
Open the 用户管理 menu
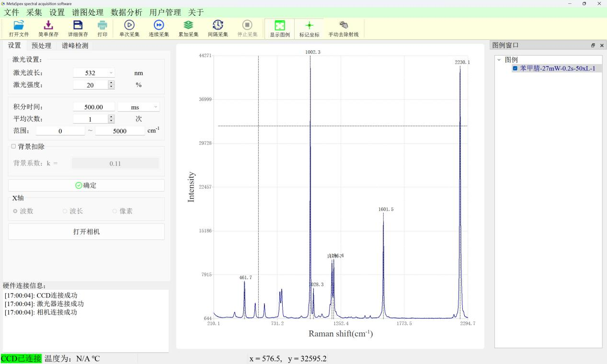tap(165, 12)
